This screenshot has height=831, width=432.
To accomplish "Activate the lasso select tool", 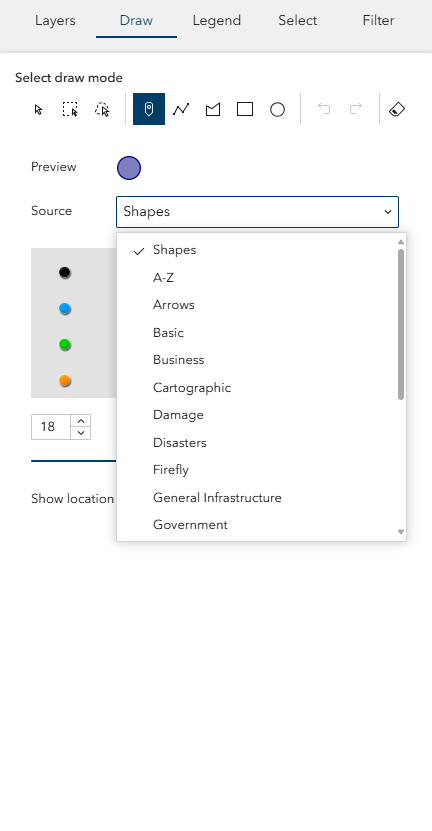I will [x=102, y=109].
